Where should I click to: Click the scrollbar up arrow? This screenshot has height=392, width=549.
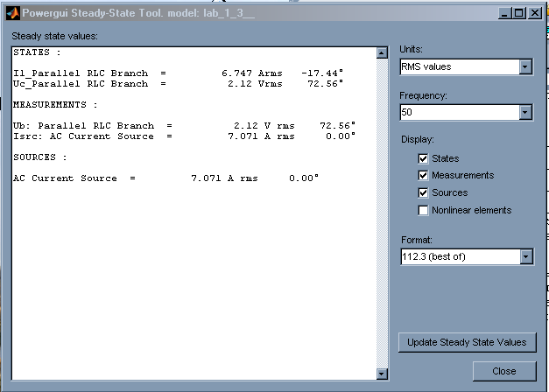[382, 52]
